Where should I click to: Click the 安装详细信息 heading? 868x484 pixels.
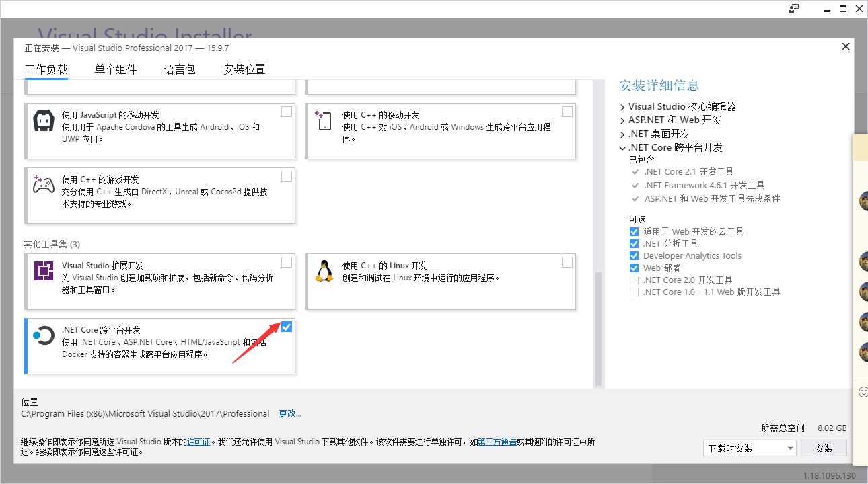[x=659, y=85]
